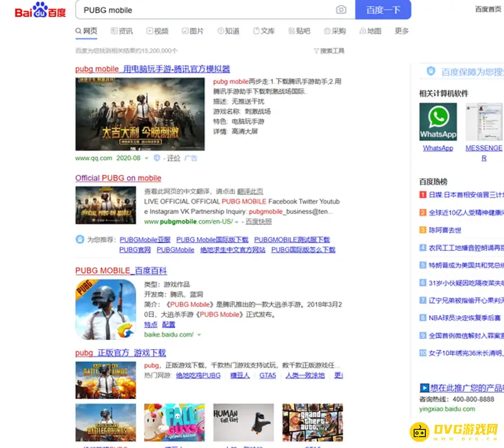Click the 为您推荐 paw icon

(80, 239)
